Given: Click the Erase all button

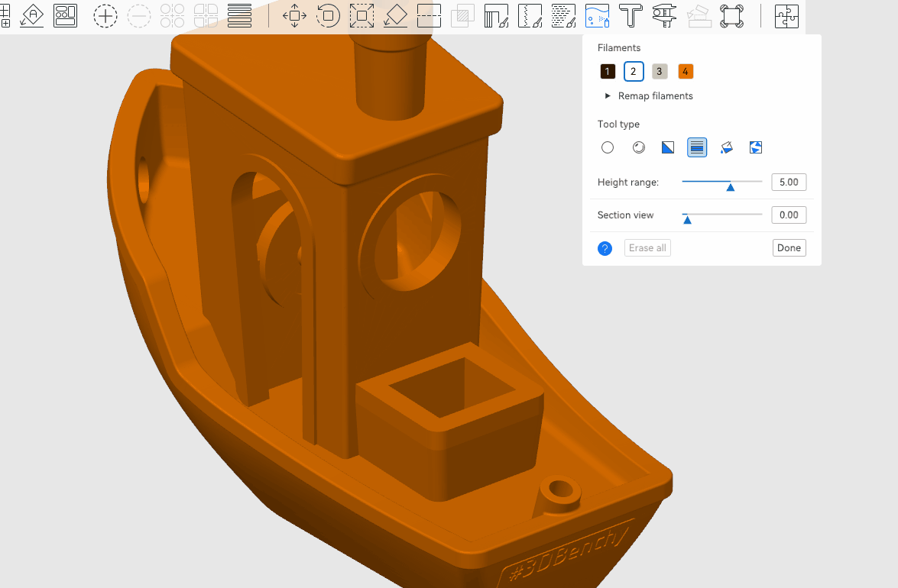Looking at the screenshot, I should click(647, 247).
